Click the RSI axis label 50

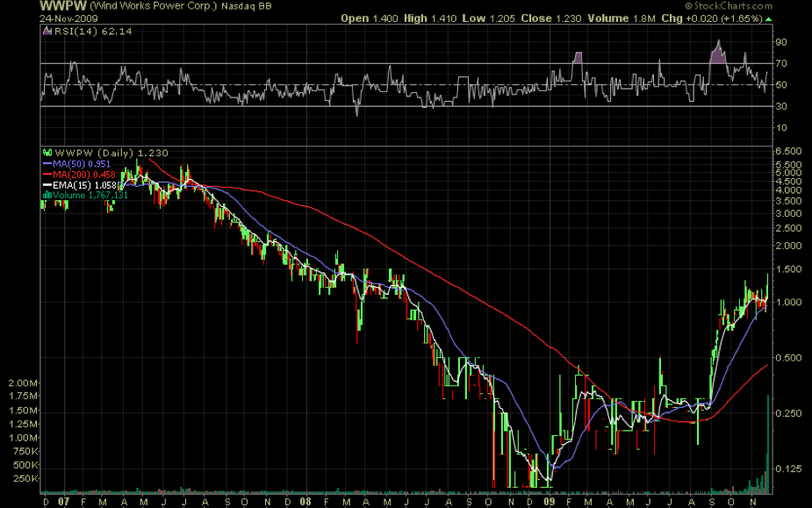(781, 85)
